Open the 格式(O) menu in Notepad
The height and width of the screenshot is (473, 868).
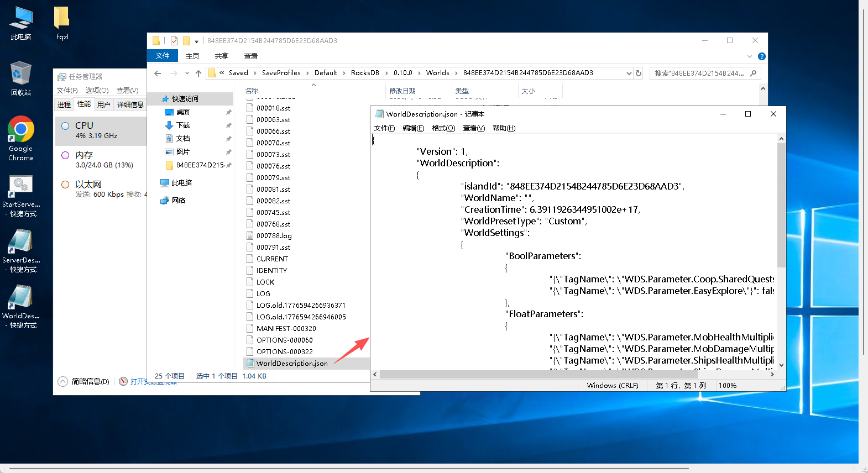tap(443, 128)
